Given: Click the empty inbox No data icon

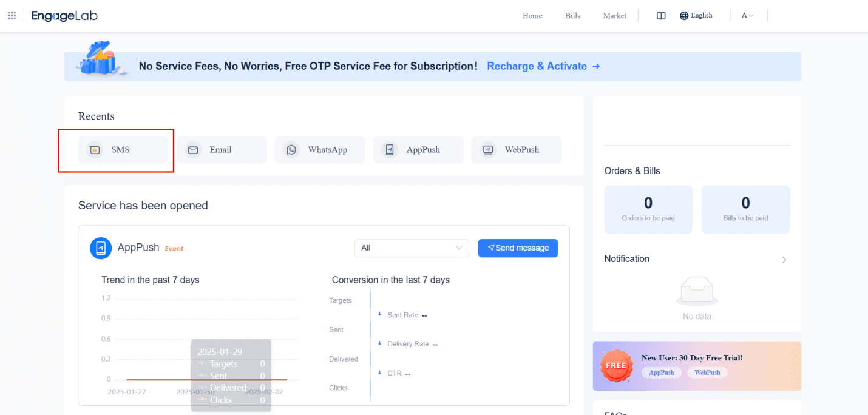Looking at the screenshot, I should (697, 291).
